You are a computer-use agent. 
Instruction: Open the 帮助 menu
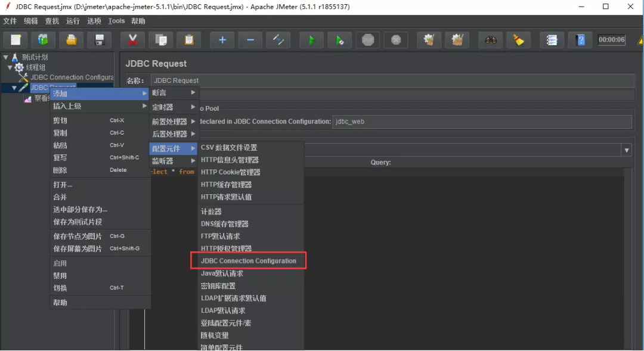point(138,21)
